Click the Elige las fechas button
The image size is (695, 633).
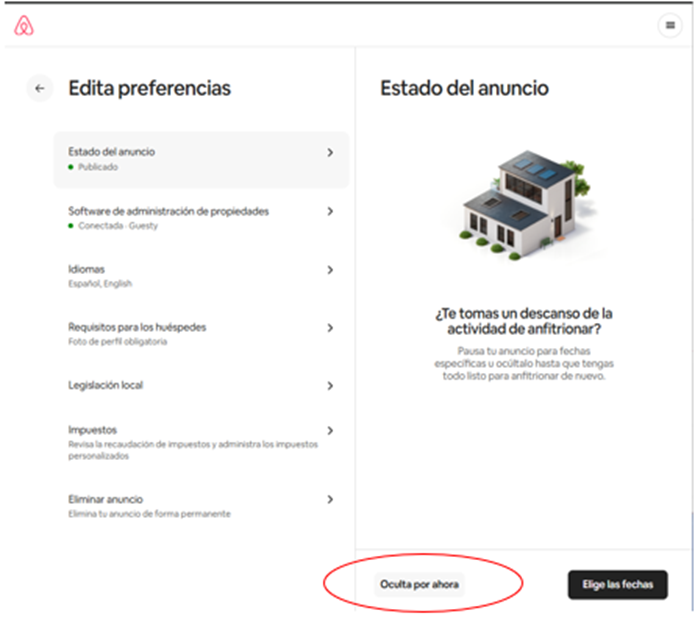618,585
